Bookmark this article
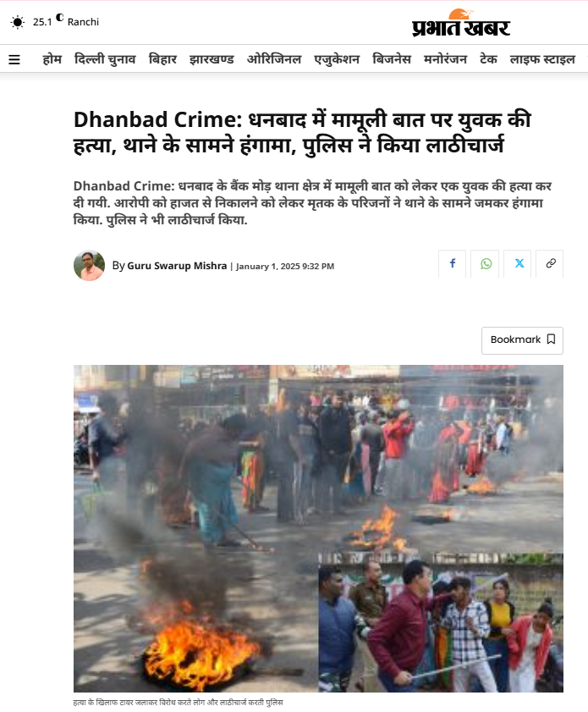Screen dimensions: 588x712 [522, 340]
